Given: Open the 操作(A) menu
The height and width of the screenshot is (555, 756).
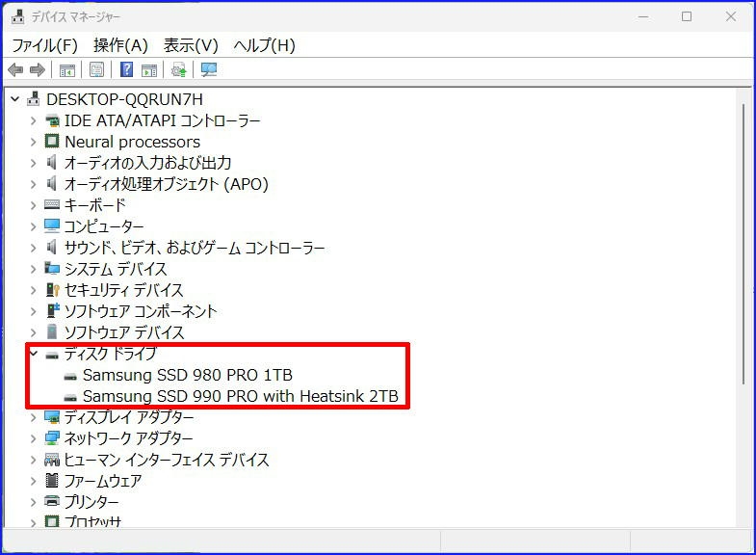Looking at the screenshot, I should (120, 45).
